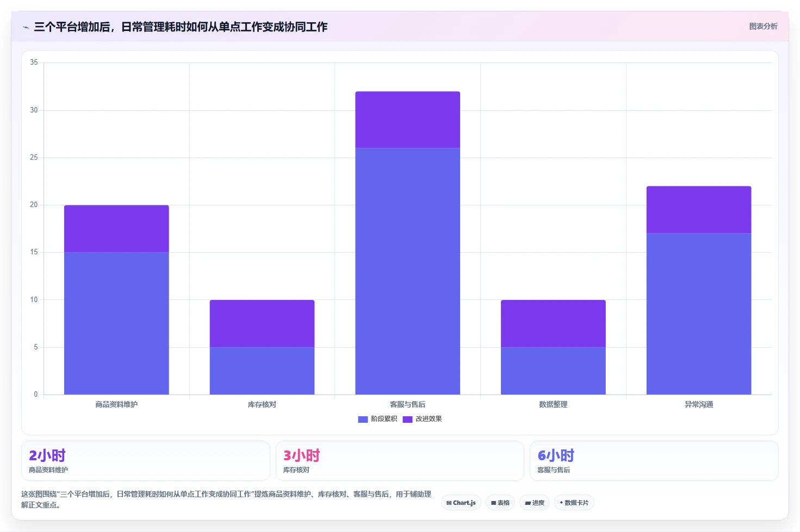
Task: Click the chart title 三个平台增加后 heading
Action: coord(181,27)
